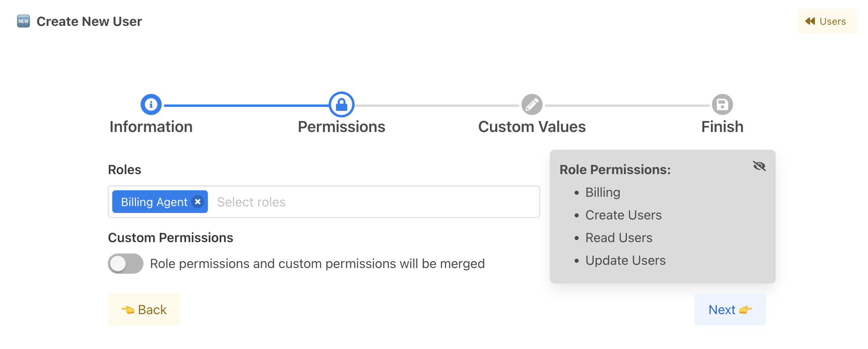Go to Next step
The height and width of the screenshot is (349, 868).
[x=730, y=310]
